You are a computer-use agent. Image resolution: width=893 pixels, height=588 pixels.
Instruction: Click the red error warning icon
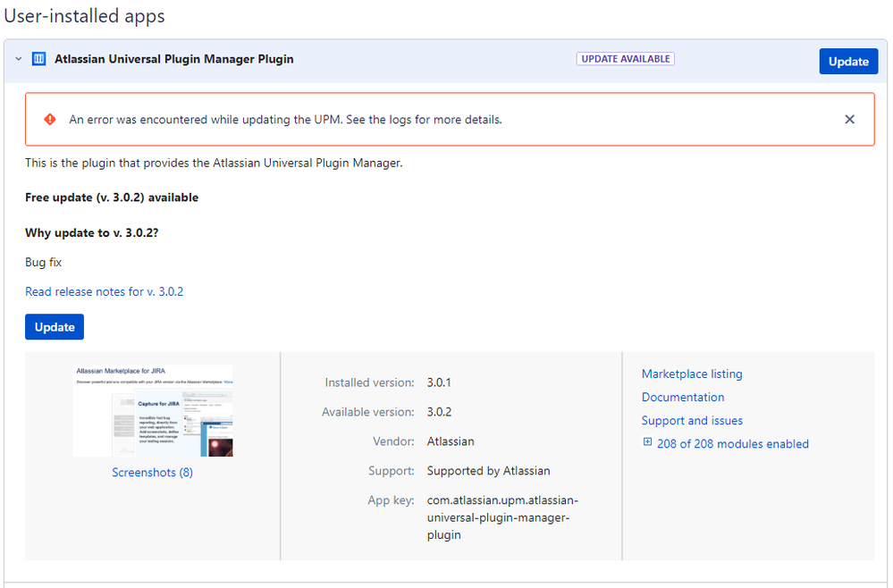50,120
